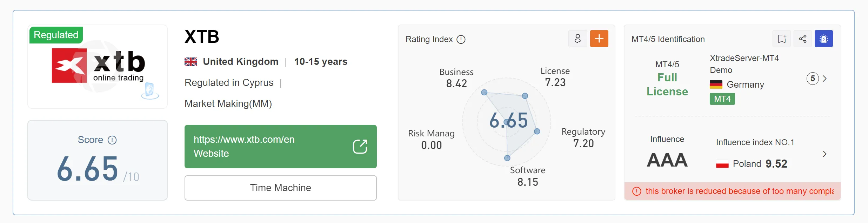Click the Regulated in Cyprus text

coord(229,83)
